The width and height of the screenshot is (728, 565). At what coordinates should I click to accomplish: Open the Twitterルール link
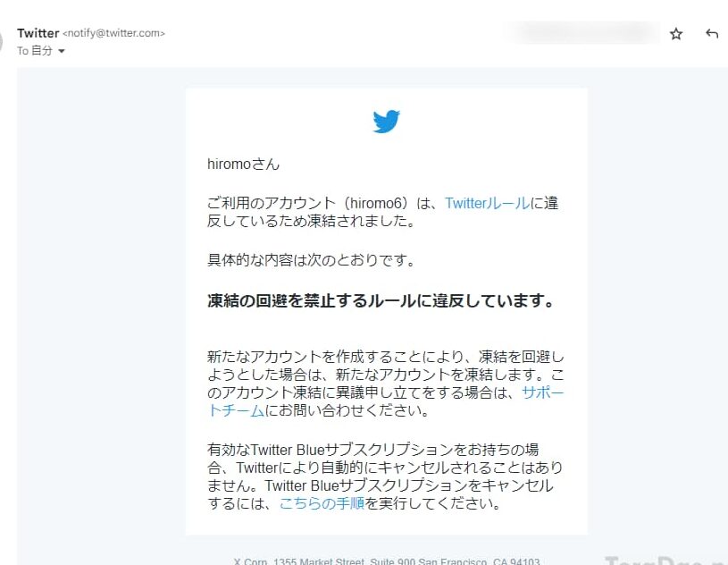pyautogui.click(x=487, y=204)
